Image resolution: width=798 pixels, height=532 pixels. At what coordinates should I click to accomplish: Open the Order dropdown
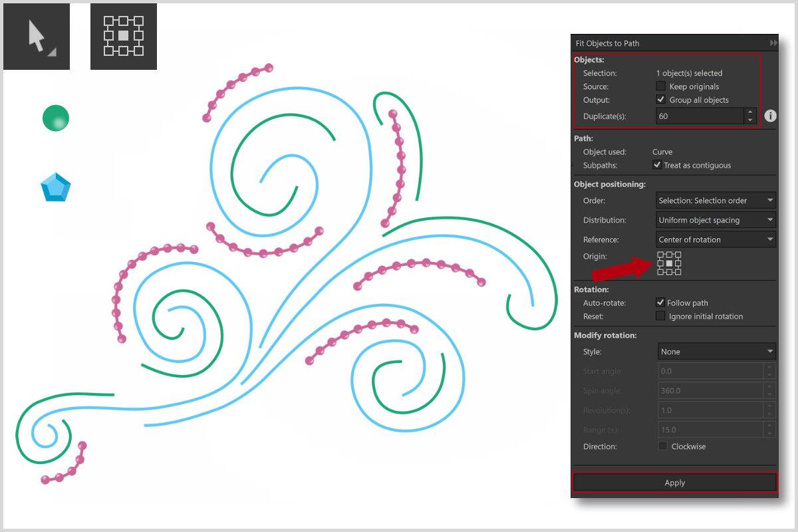coord(715,200)
